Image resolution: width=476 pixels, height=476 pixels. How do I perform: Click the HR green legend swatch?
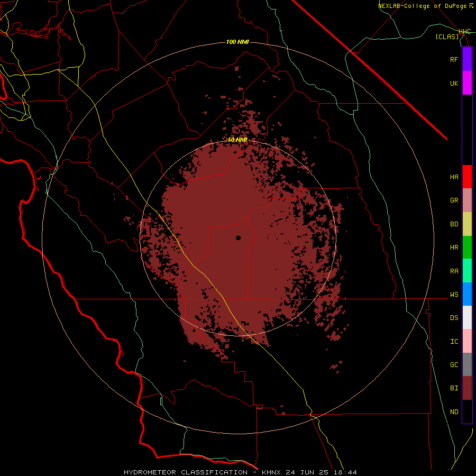[x=467, y=248]
